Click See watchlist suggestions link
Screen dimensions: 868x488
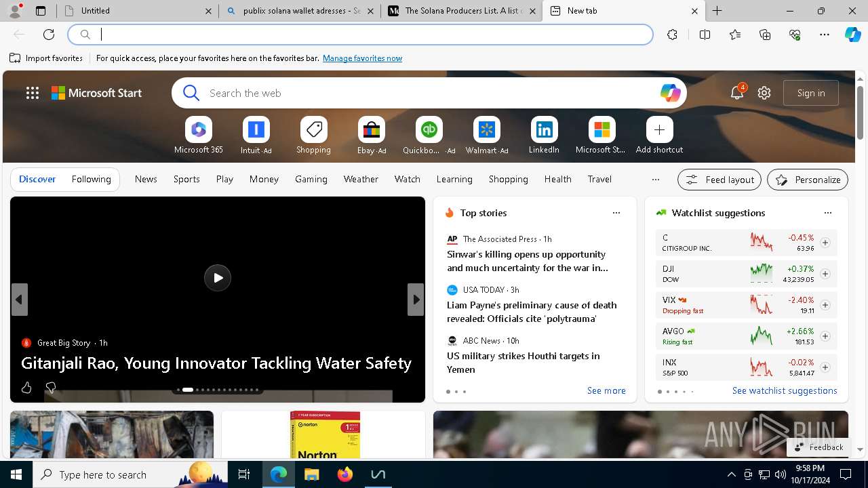click(785, 390)
